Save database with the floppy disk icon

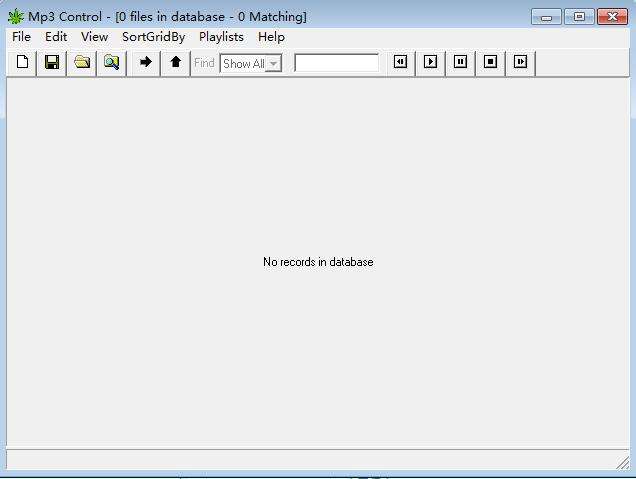(52, 62)
